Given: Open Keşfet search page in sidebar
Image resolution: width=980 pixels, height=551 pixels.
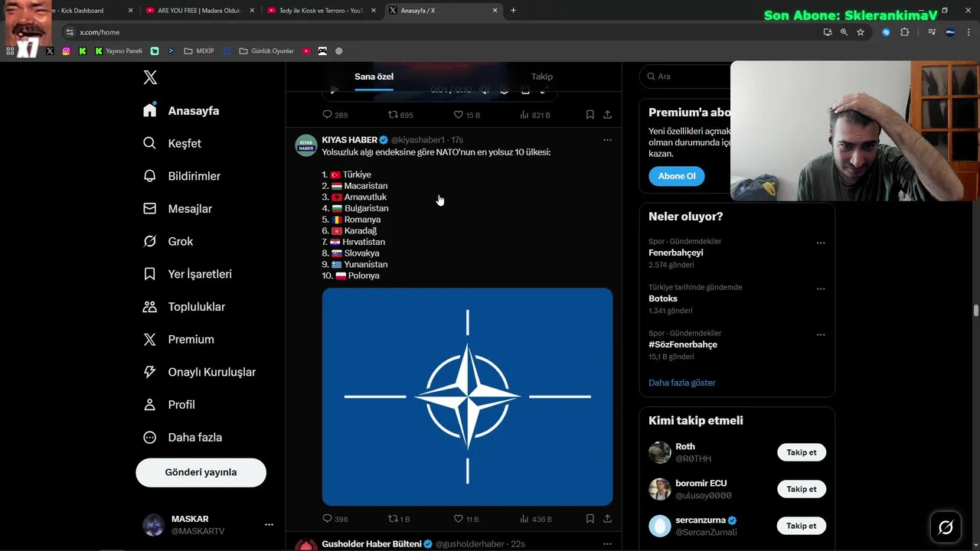Looking at the screenshot, I should point(173,143).
